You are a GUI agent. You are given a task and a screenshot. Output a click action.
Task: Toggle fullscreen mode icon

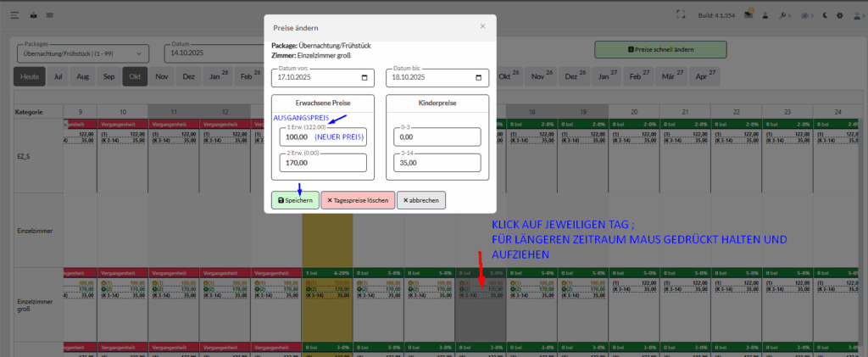coord(680,14)
